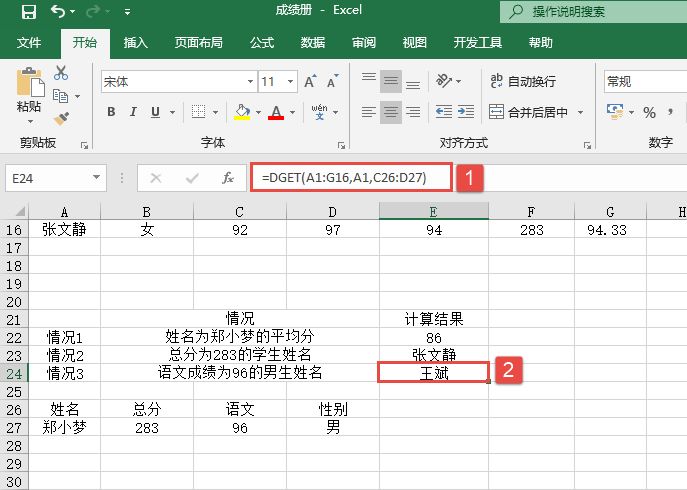Click the 粘贴 paste clipboard icon
Screen dimensions: 687x490
[30, 82]
